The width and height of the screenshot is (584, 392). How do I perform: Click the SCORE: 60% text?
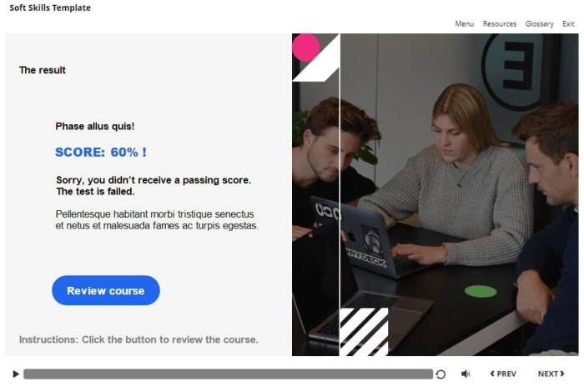point(101,152)
